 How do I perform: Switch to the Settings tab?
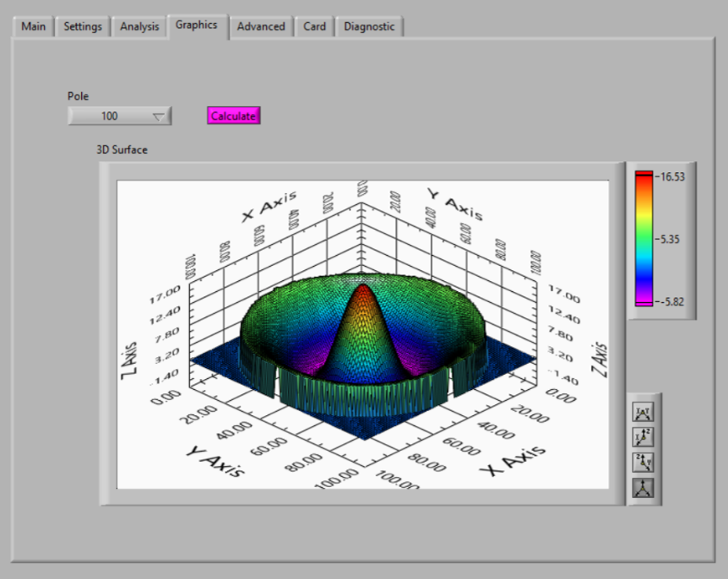click(82, 26)
